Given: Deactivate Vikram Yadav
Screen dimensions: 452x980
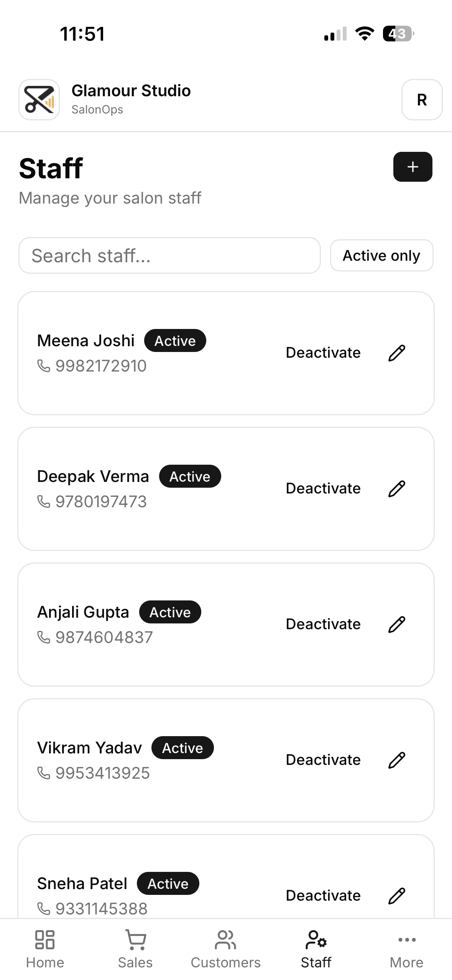Looking at the screenshot, I should (323, 760).
